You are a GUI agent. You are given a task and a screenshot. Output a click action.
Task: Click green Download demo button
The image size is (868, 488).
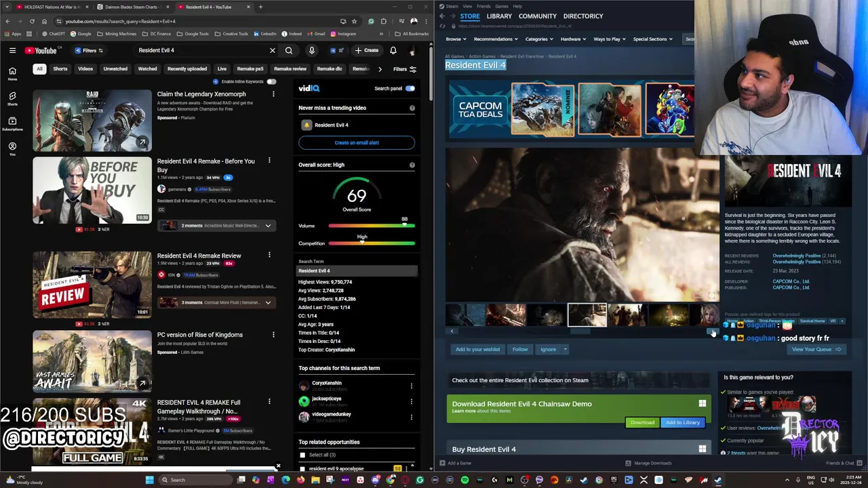coord(642,422)
